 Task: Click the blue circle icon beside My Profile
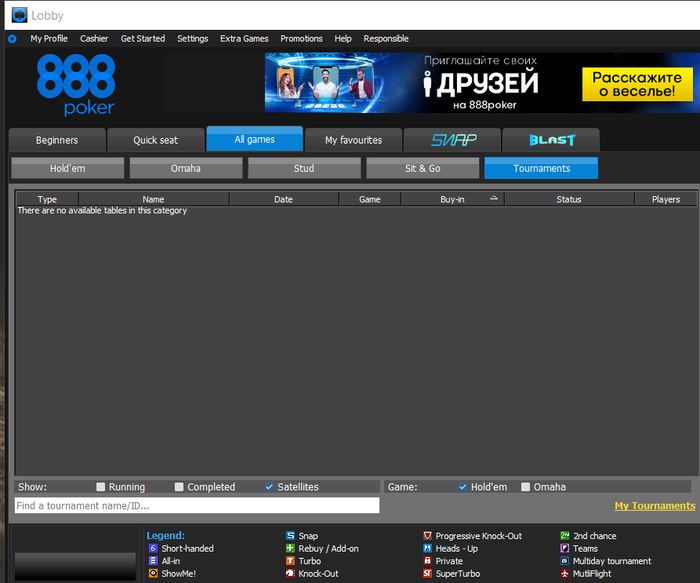12,39
